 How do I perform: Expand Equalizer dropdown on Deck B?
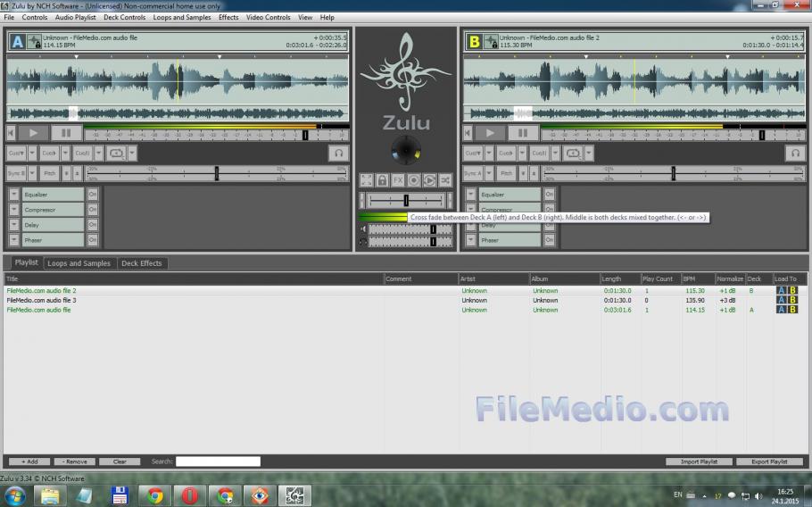click(471, 195)
